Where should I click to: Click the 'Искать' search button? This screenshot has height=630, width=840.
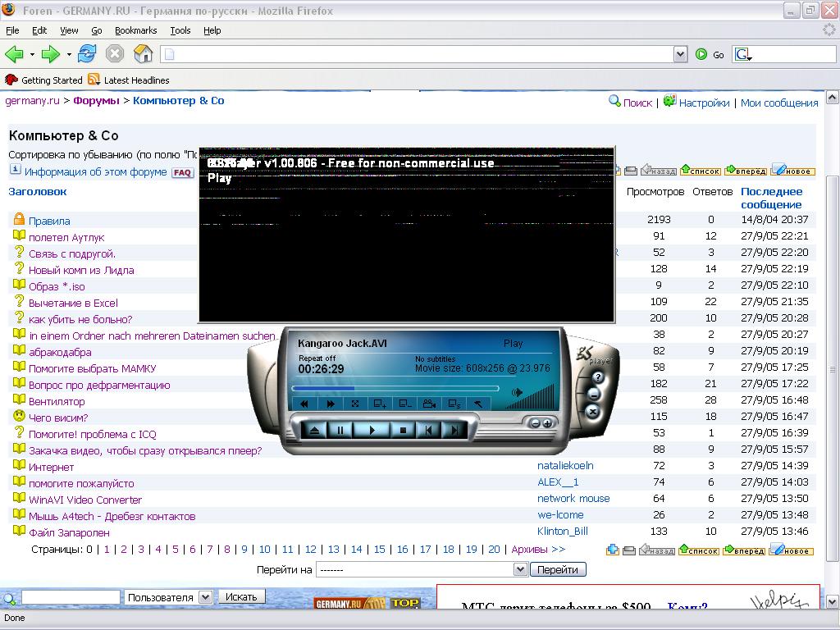(241, 597)
